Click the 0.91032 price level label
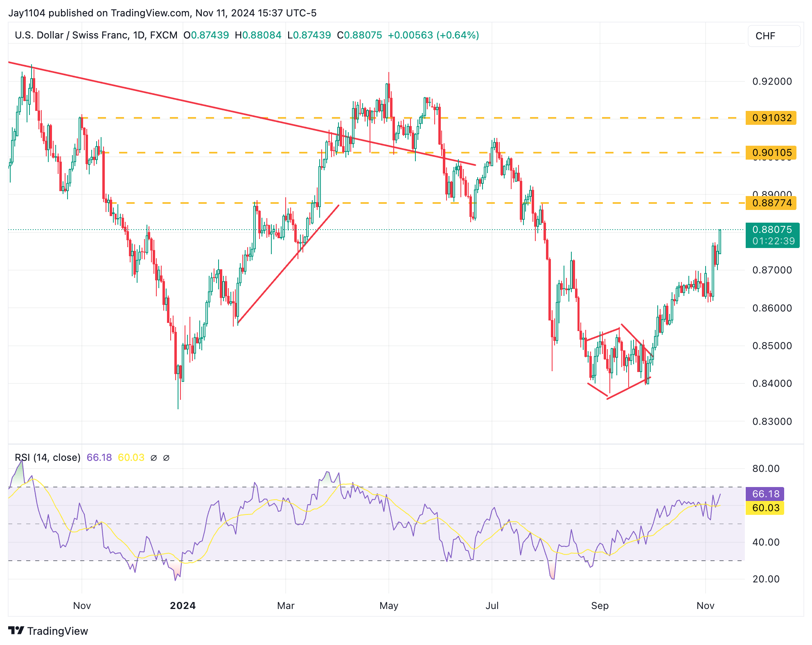Viewport: 812px width, 645px height. click(771, 118)
